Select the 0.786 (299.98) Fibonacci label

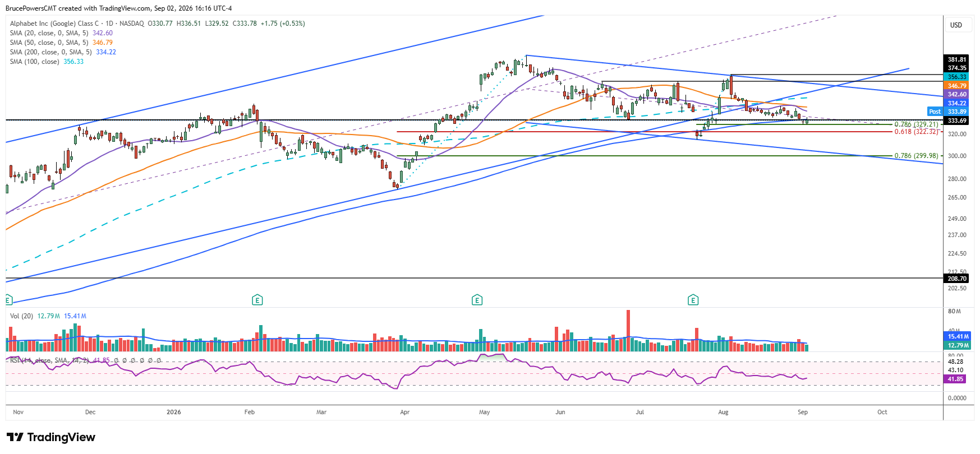(x=916, y=156)
